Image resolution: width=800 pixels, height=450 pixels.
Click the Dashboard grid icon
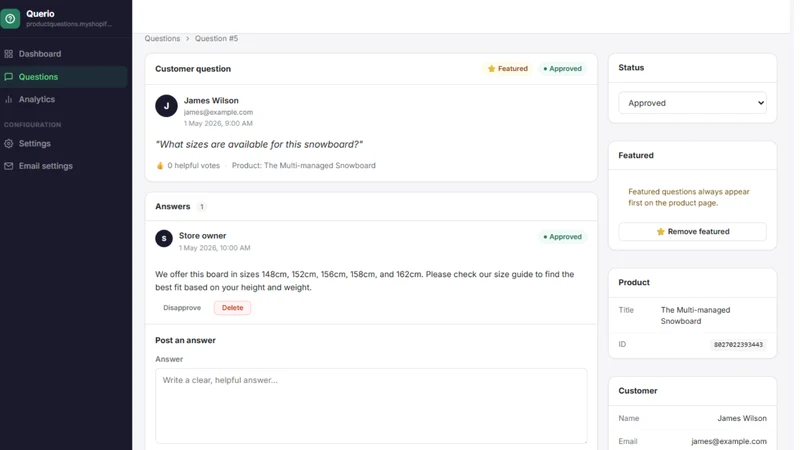pos(9,54)
